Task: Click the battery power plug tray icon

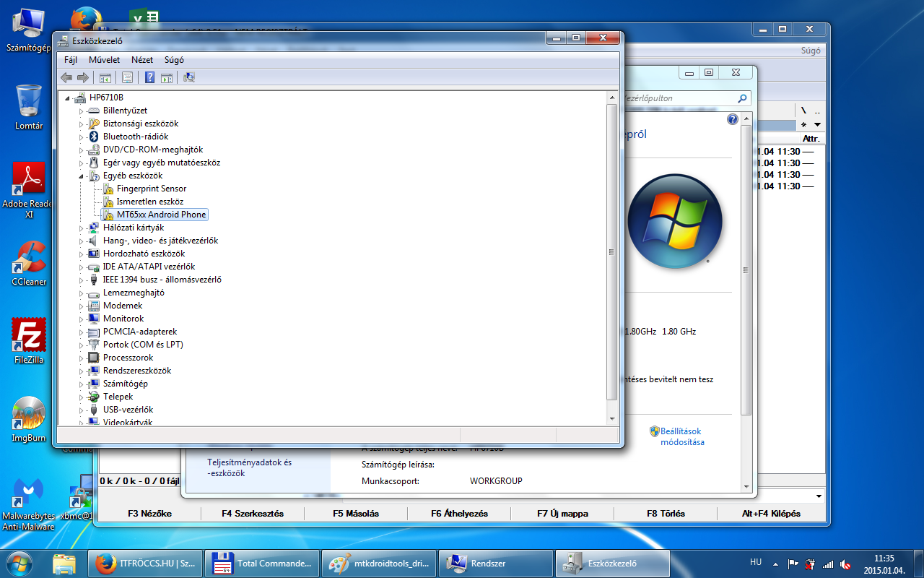Action: [x=810, y=564]
